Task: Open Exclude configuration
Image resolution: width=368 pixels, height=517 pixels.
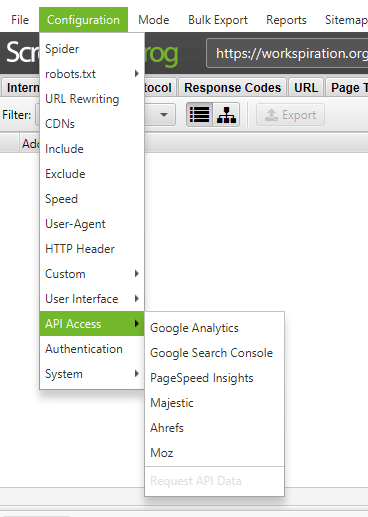Action: [92, 174]
